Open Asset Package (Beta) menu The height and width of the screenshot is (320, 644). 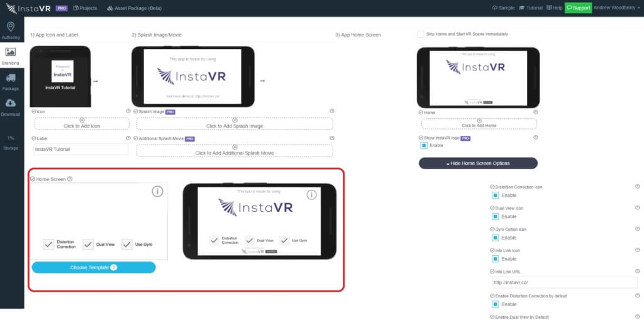click(x=135, y=8)
